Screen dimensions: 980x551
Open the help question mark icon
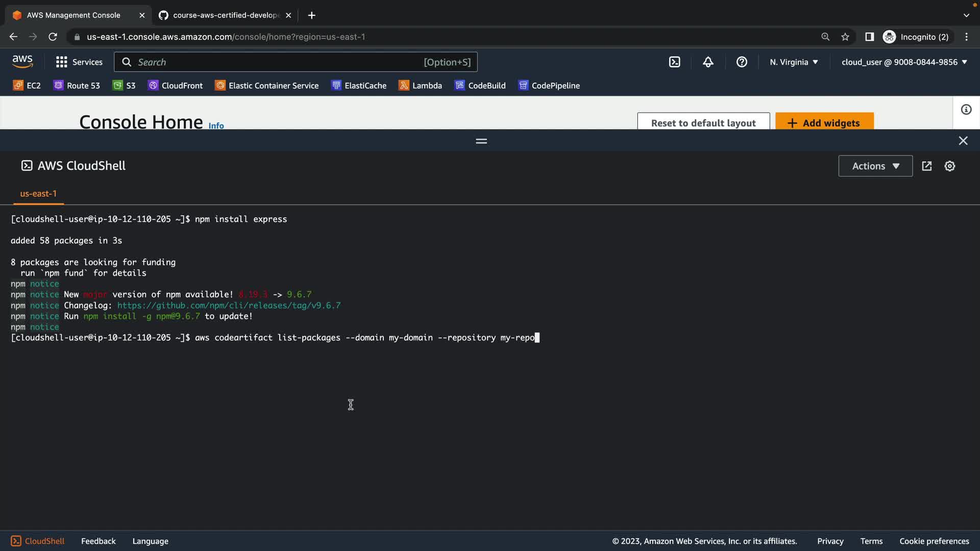click(742, 62)
